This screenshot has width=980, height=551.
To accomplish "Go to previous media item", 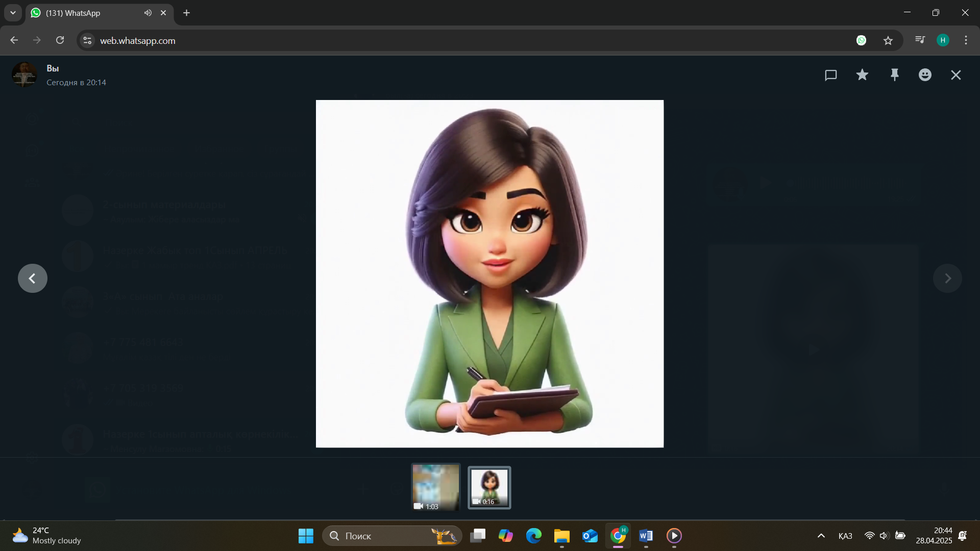I will (x=33, y=278).
